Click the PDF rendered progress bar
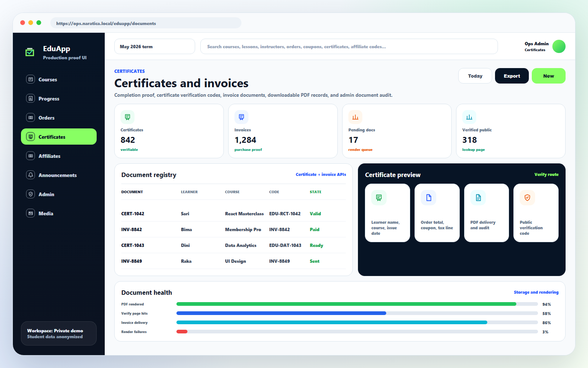The height and width of the screenshot is (368, 588). (357, 304)
